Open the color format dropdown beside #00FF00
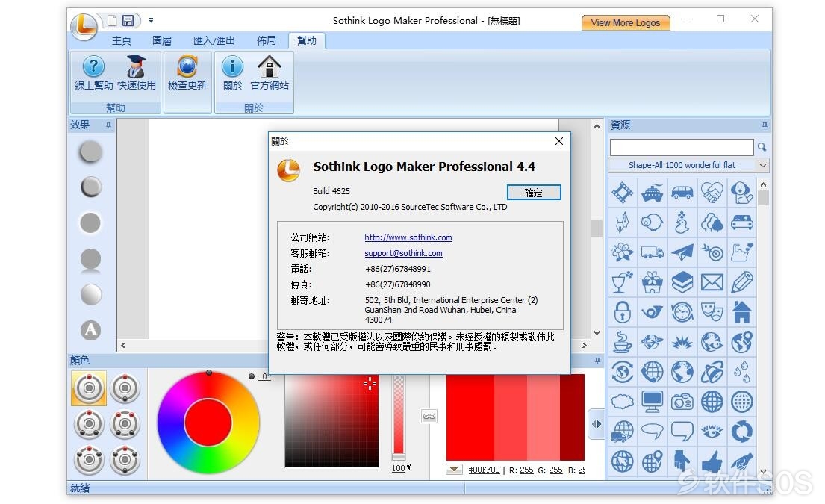The width and height of the screenshot is (825, 504). click(x=454, y=469)
